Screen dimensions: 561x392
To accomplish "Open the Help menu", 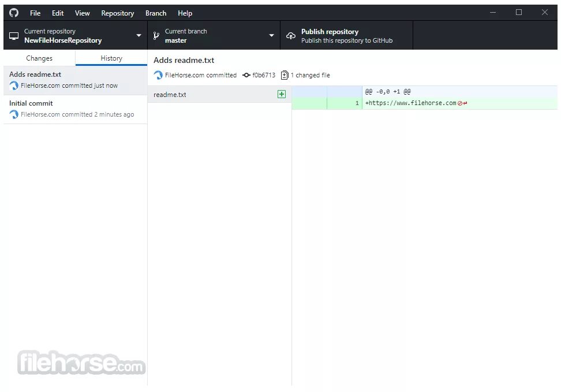I will [x=185, y=13].
